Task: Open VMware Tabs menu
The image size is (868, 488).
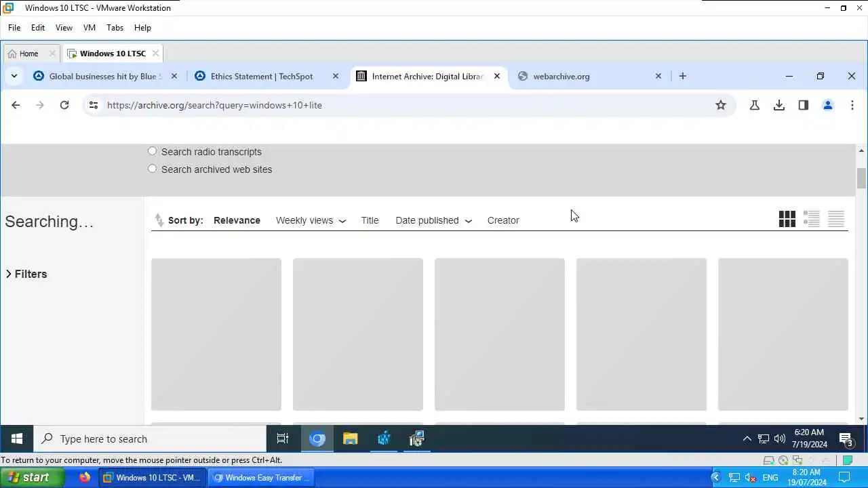Action: point(115,28)
